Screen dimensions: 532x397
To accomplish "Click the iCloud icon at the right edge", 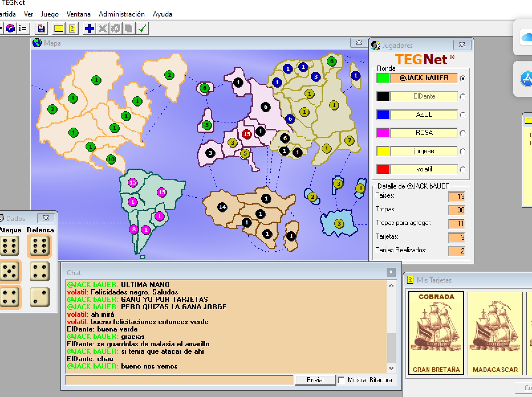I will point(526,37).
